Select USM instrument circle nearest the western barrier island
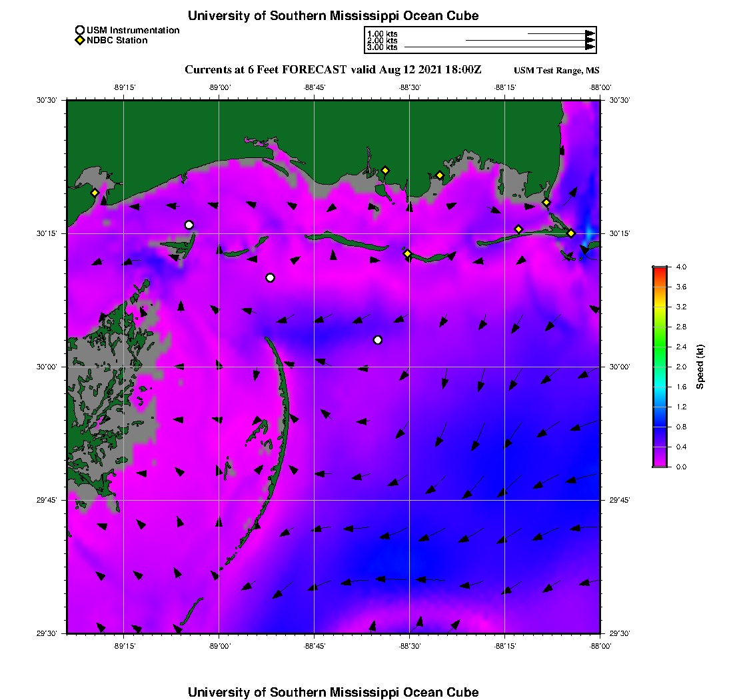Screen dimensions: 733x700 pos(189,225)
